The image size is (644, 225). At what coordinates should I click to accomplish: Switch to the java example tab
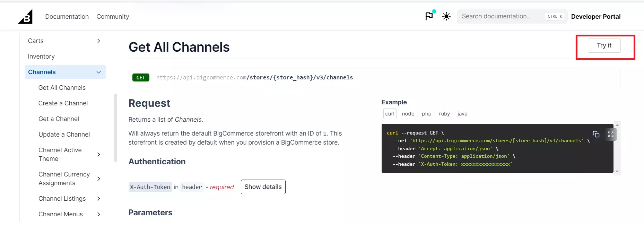coord(462,114)
